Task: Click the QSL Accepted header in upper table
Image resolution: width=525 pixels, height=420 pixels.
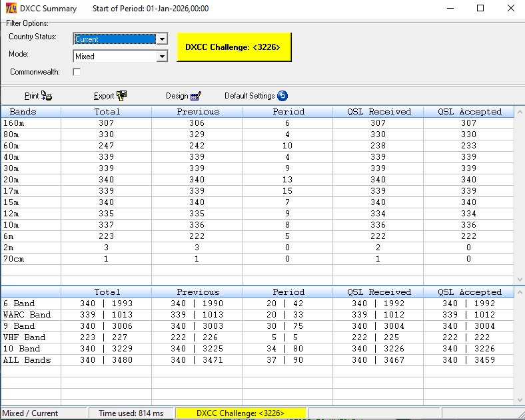Action: click(469, 112)
